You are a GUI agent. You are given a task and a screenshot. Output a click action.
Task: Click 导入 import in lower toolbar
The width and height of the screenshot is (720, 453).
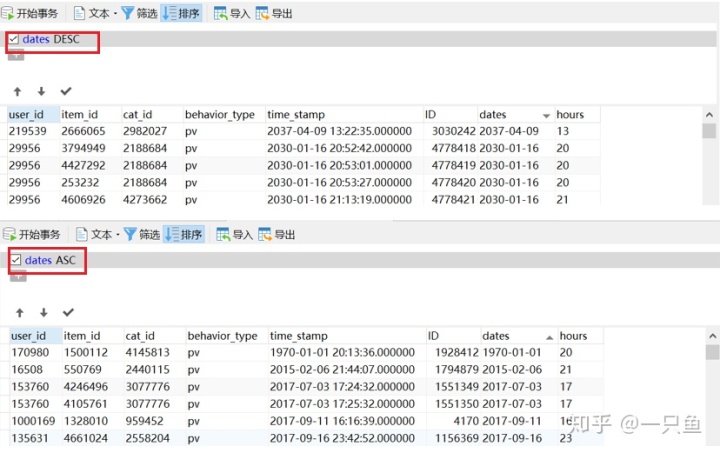click(234, 235)
